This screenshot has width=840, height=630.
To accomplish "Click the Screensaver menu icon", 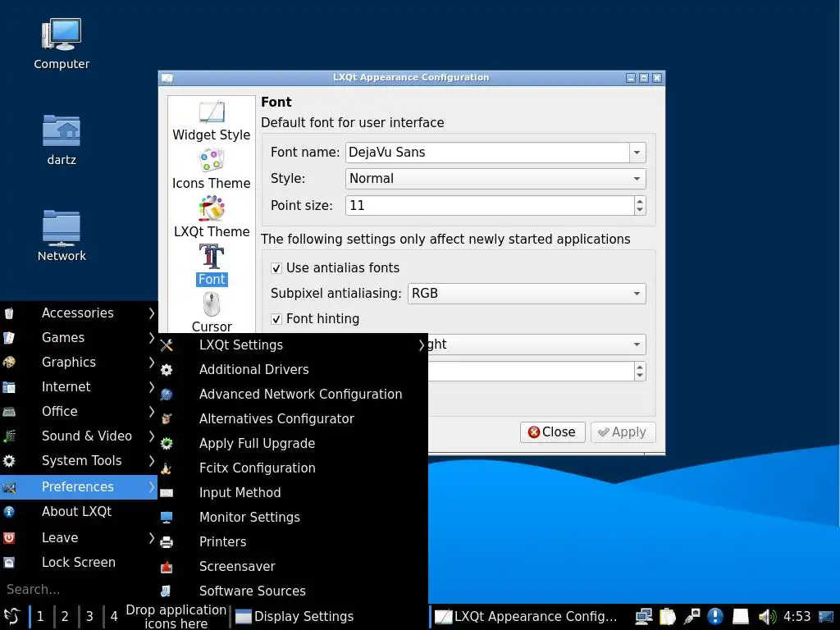I will click(x=167, y=567).
